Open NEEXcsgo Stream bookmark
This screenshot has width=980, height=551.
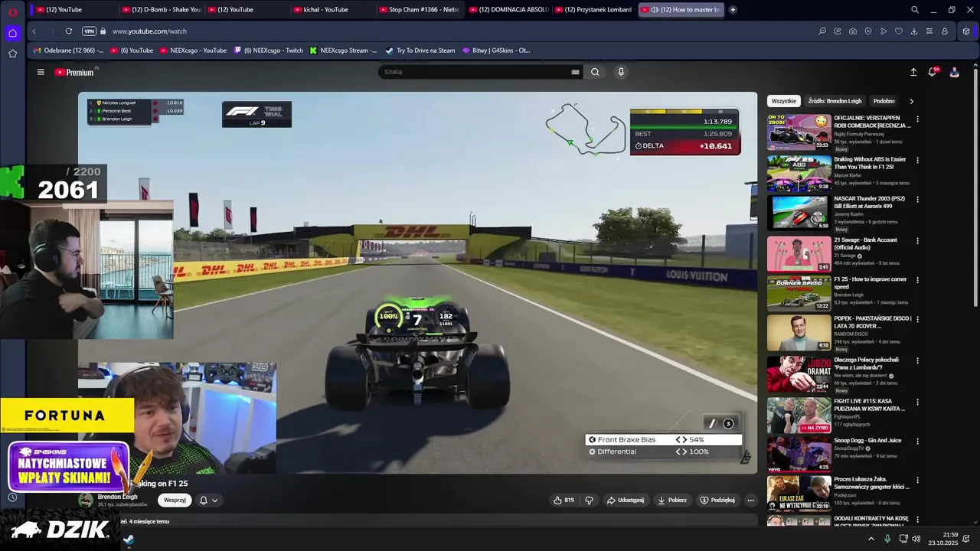(x=344, y=51)
